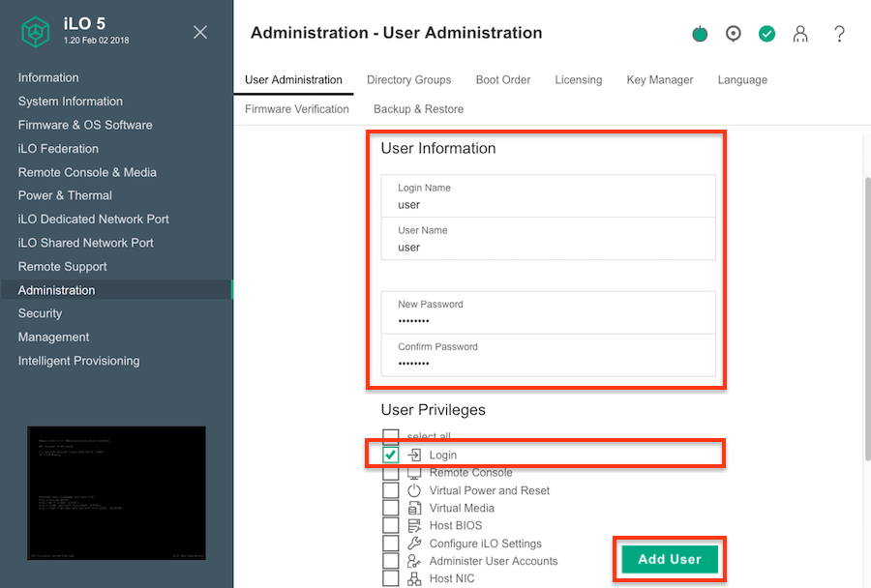Go to Information in the sidebar
This screenshot has width=871, height=588.
48,77
